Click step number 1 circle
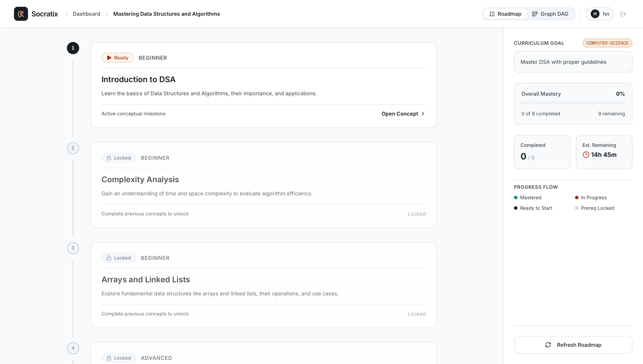The height and width of the screenshot is (364, 643). pyautogui.click(x=73, y=48)
